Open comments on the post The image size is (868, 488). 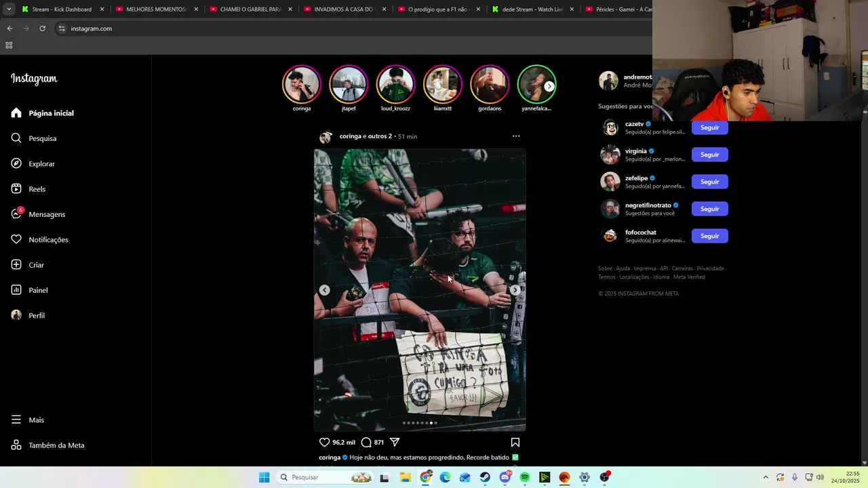tap(366, 443)
